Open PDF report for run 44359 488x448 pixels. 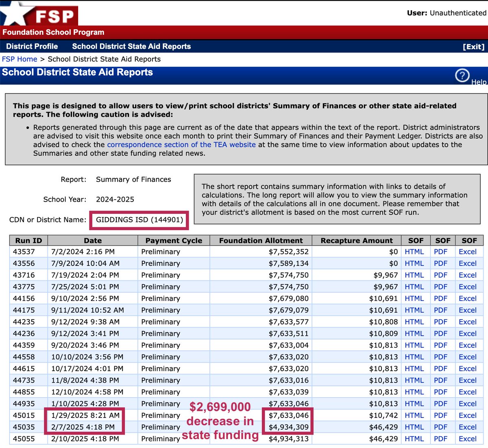[x=440, y=345]
